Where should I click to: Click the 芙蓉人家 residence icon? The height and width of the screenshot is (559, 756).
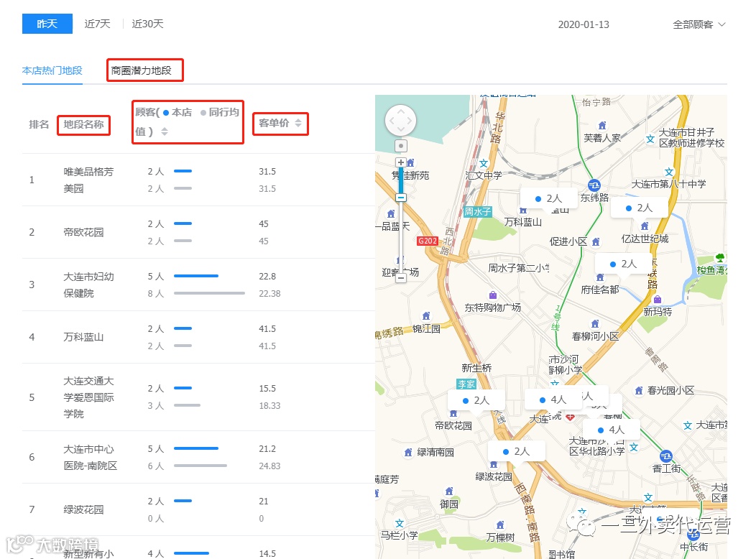click(x=601, y=126)
